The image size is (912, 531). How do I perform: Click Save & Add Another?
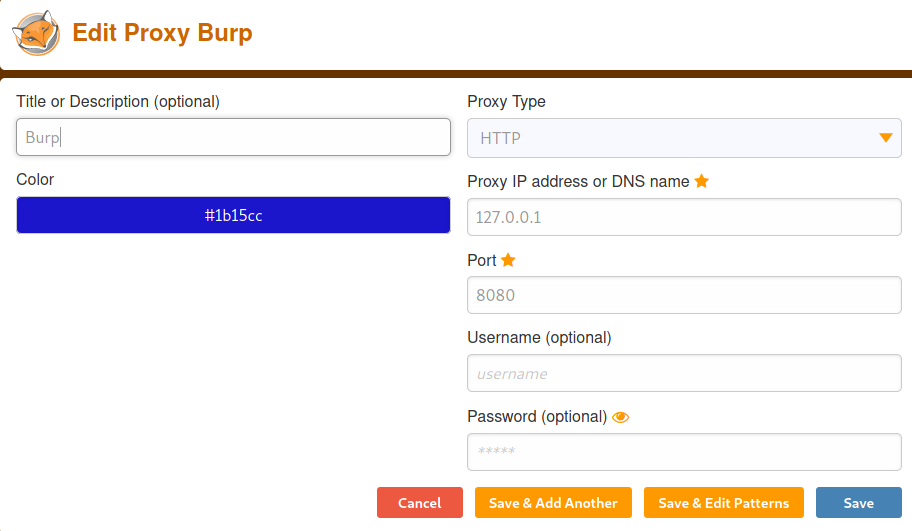click(x=553, y=503)
